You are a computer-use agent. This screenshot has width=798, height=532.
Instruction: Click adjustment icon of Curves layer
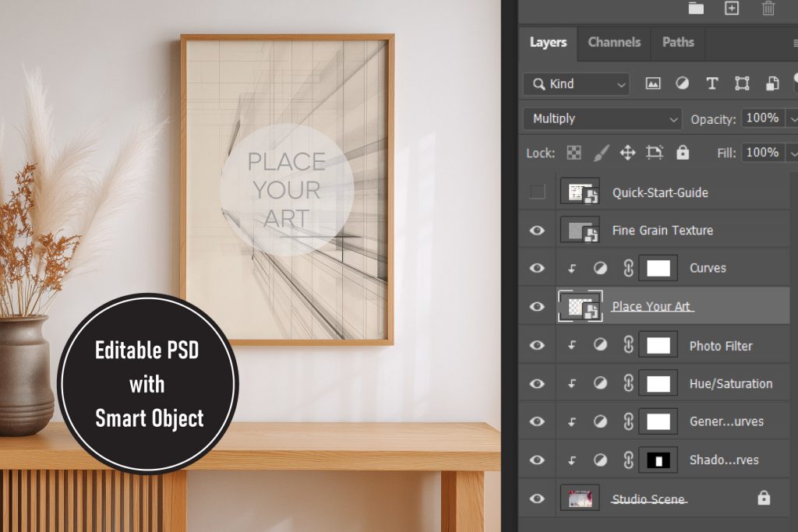tap(600, 268)
